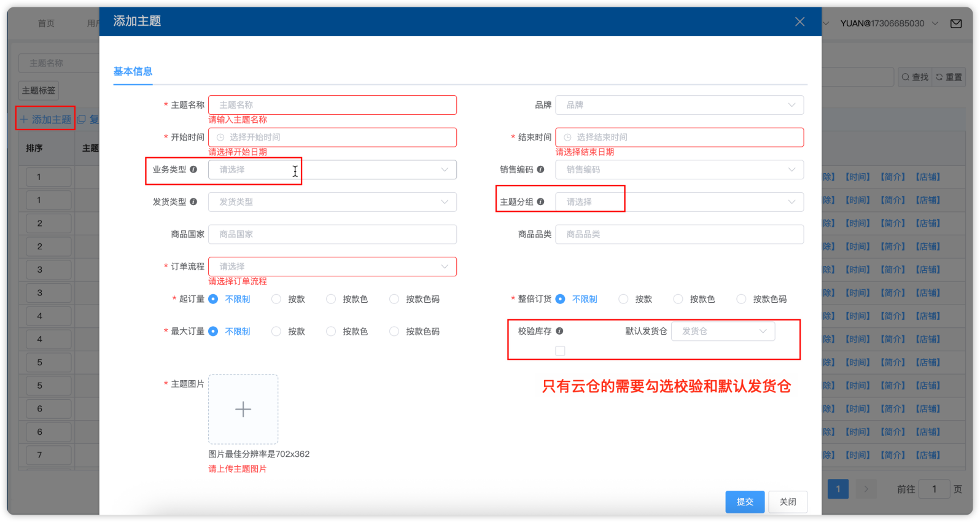Screen dimensions: 980x522
Task: Open the 业务类型 dropdown
Action: (x=332, y=169)
